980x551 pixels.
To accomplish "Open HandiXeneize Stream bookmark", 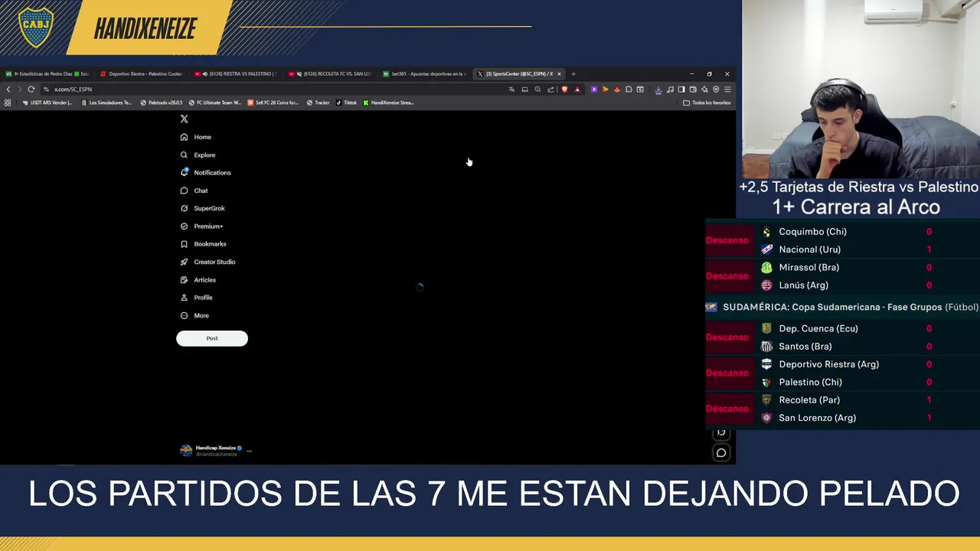I will 389,103.
